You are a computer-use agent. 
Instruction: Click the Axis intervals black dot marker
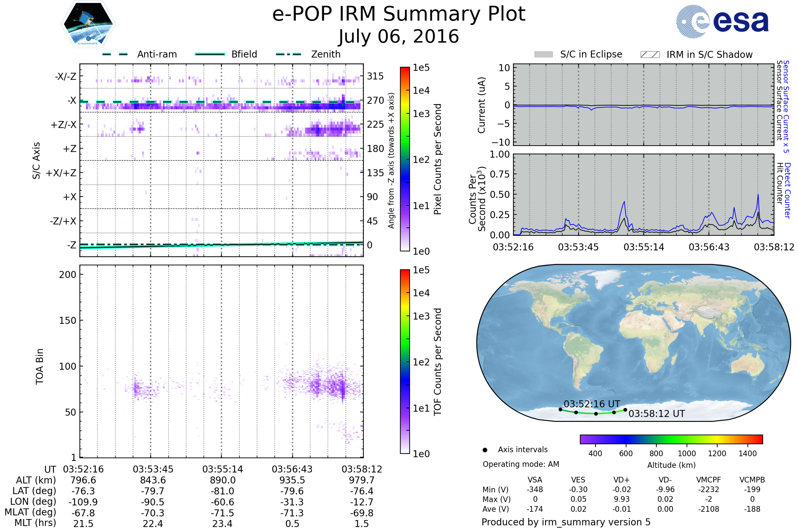(x=485, y=450)
